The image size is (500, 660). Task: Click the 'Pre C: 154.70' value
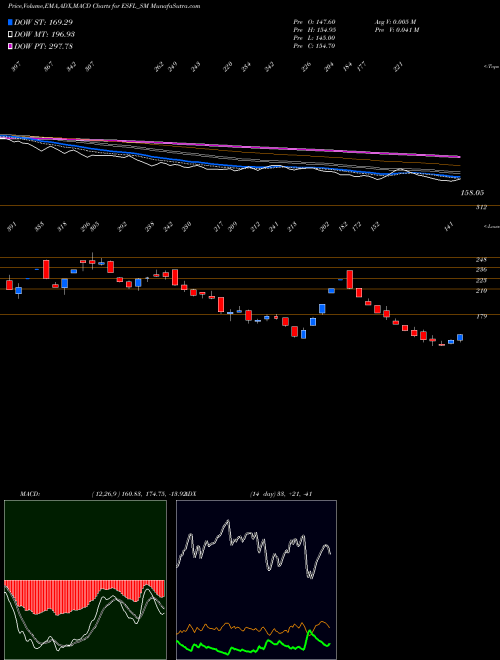tap(314, 46)
